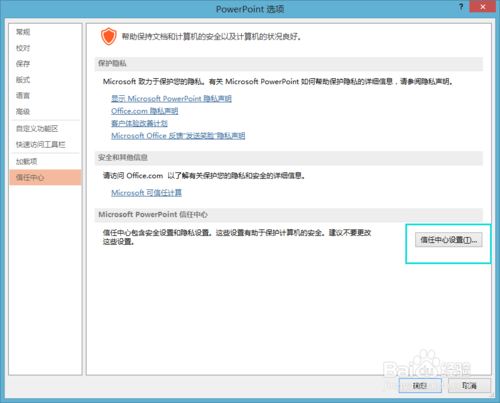Image resolution: width=500 pixels, height=403 pixels.
Task: Click the PowerPoint 选项 title text
Action: (250, 9)
